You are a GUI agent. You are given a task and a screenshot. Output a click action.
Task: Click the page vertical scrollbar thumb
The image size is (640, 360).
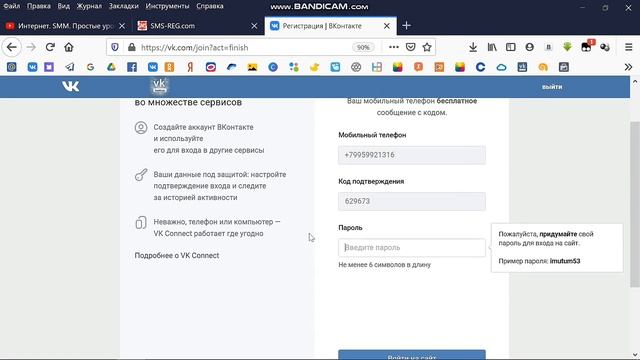coord(635,204)
